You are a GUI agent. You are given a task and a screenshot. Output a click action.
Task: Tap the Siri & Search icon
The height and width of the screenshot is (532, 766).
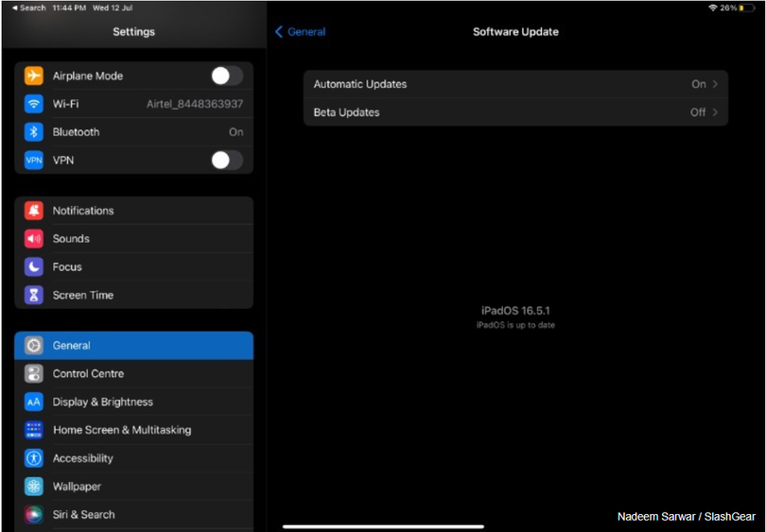tap(34, 514)
